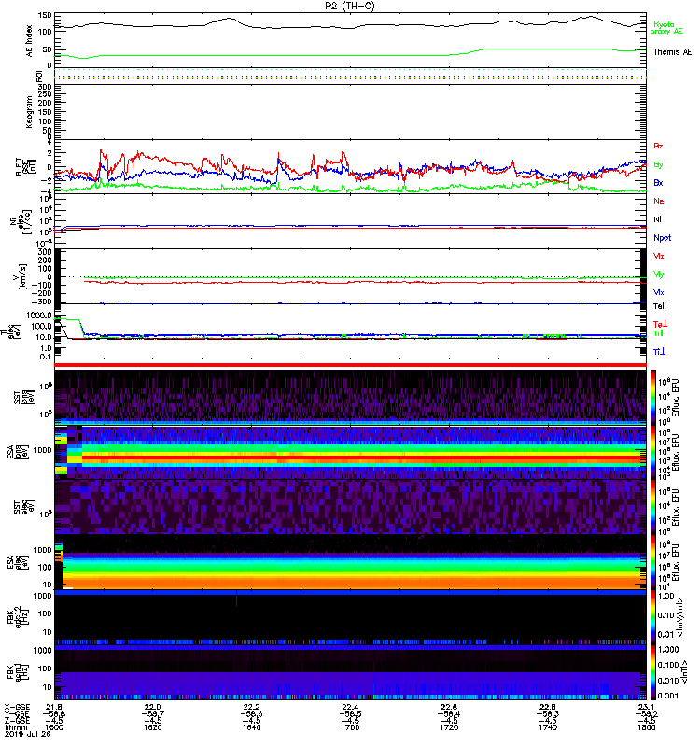Click the FBK edc12 mV/m color bar
Screen dimensions: 700x747
[x=653, y=617]
